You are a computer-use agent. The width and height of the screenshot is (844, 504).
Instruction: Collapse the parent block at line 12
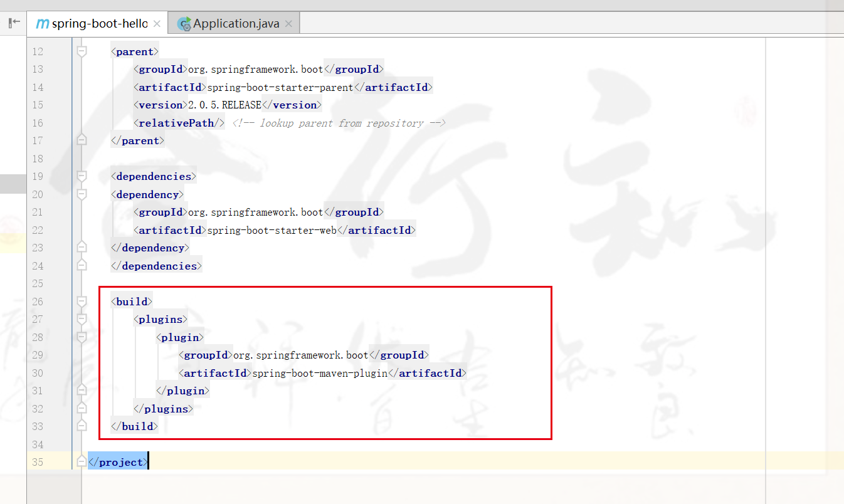[x=82, y=51]
